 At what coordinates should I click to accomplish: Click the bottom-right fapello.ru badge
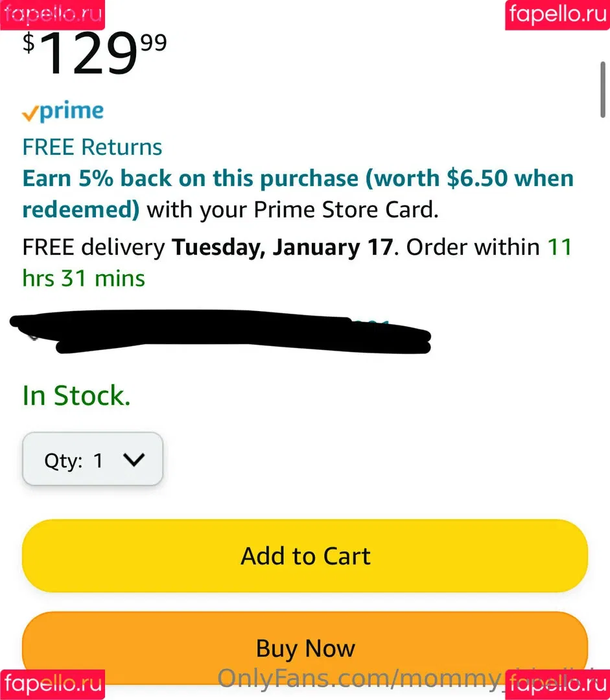pos(557,684)
